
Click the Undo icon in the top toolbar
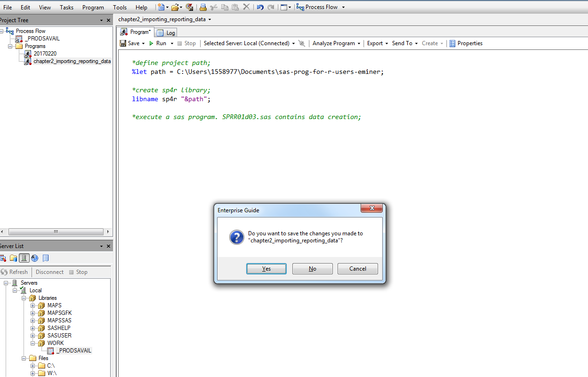click(260, 7)
